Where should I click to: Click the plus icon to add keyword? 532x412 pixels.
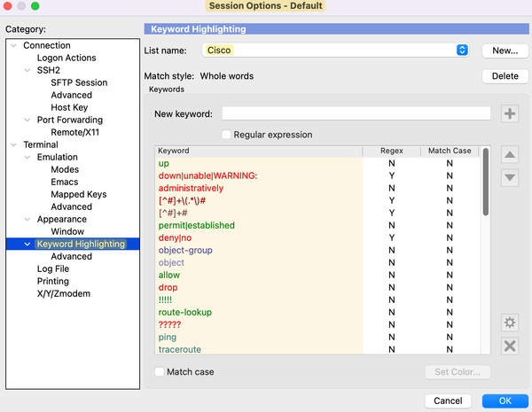coord(510,113)
